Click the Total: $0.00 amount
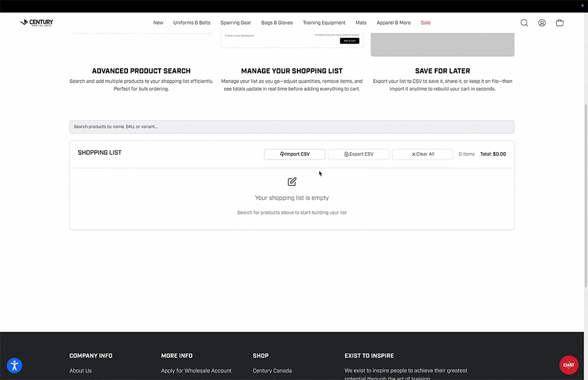The image size is (588, 380). (x=493, y=154)
